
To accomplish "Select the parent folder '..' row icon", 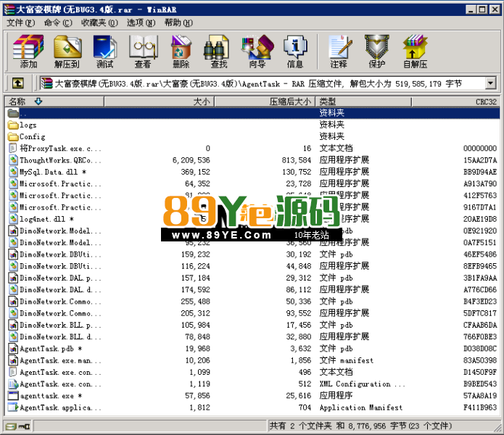I will (x=13, y=113).
